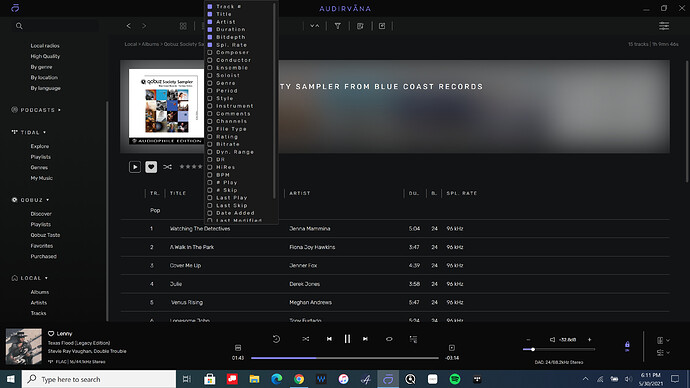Collapse the LOCAL sidebar section
Image resolution: width=690 pixels, height=388 pixels.
[x=46, y=278]
